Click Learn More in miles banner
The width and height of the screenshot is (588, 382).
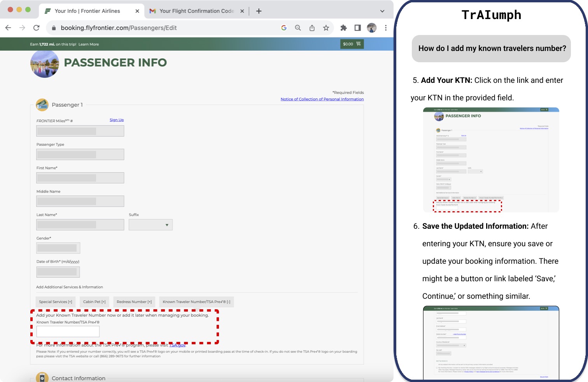pyautogui.click(x=89, y=44)
